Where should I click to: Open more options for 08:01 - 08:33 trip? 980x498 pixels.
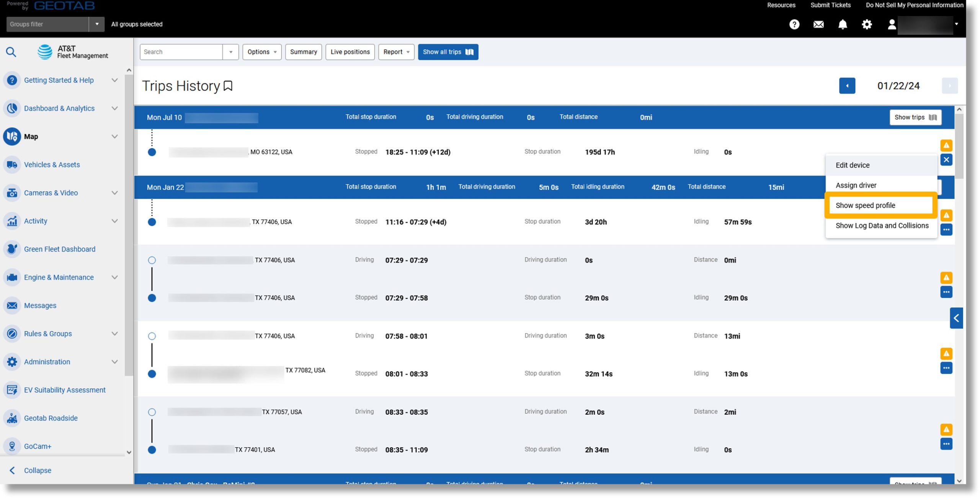946,368
